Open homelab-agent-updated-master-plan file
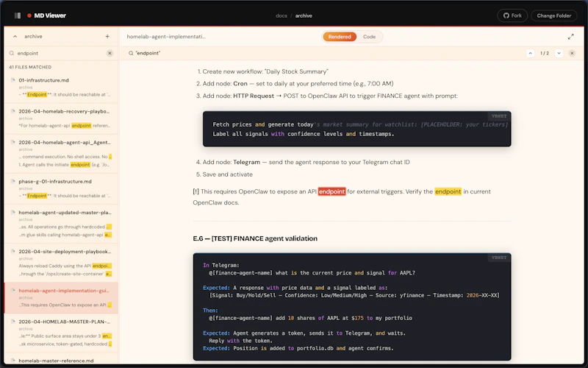This screenshot has height=368, width=588. point(61,224)
